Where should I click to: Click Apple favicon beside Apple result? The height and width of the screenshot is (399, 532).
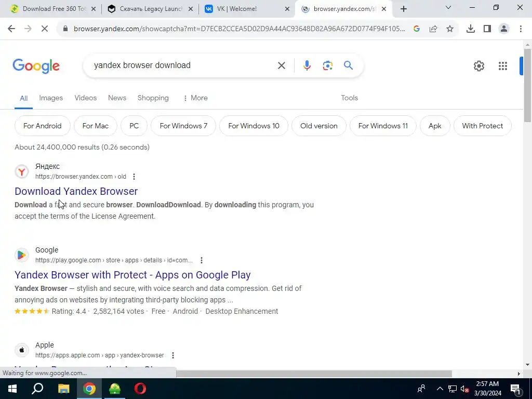click(22, 350)
